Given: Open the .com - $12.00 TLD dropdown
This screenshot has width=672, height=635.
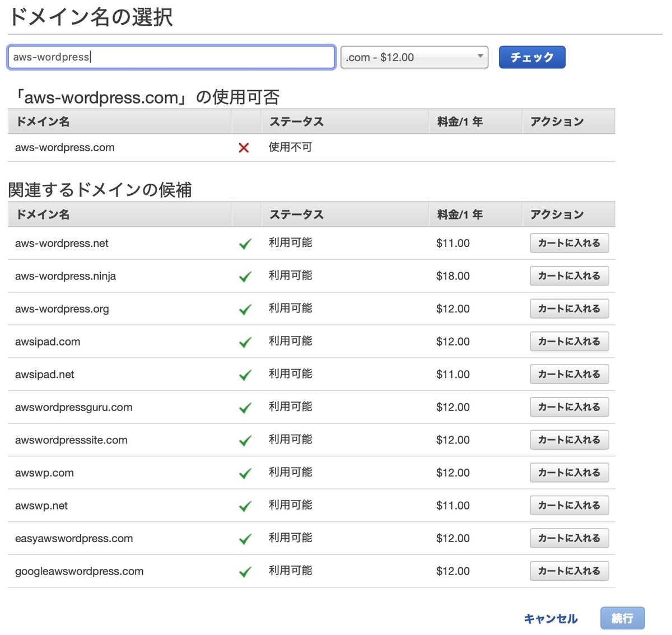Looking at the screenshot, I should point(414,57).
